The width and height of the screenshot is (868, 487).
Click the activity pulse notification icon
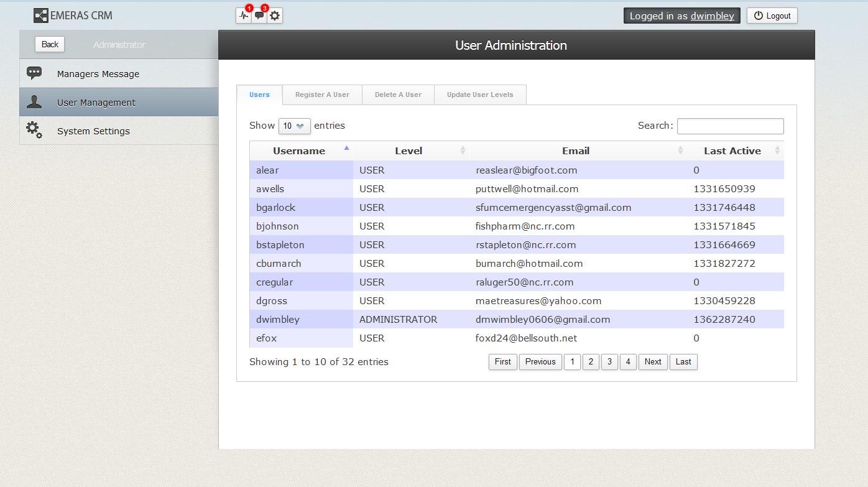(244, 16)
